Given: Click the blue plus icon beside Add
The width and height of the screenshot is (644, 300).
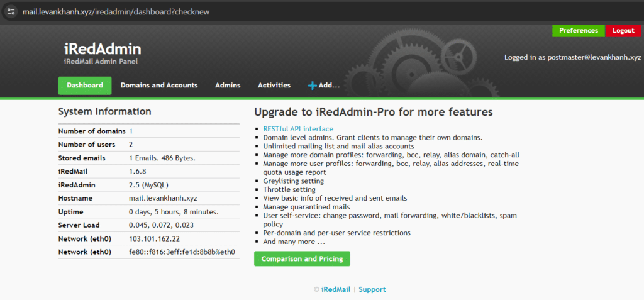Looking at the screenshot, I should (x=312, y=86).
